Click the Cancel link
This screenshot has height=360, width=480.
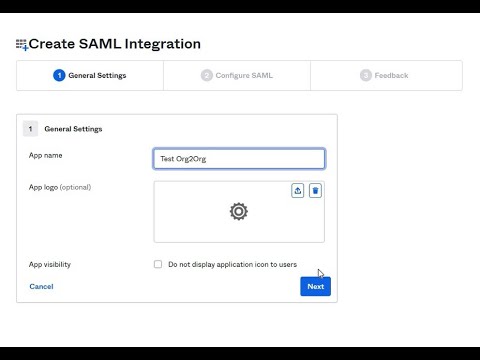(x=41, y=286)
